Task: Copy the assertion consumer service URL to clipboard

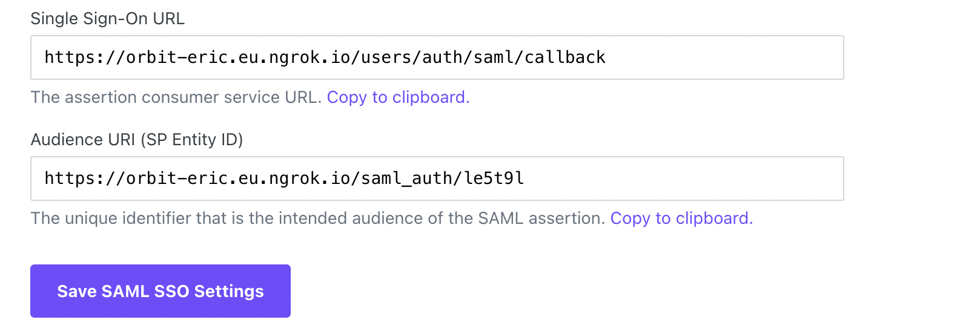Action: click(398, 97)
